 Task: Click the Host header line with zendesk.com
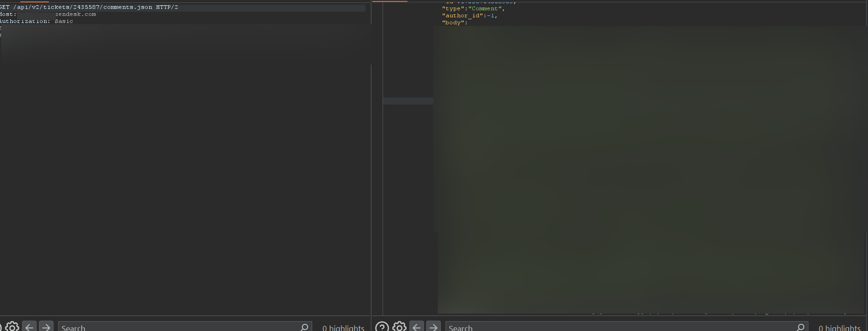tap(48, 15)
